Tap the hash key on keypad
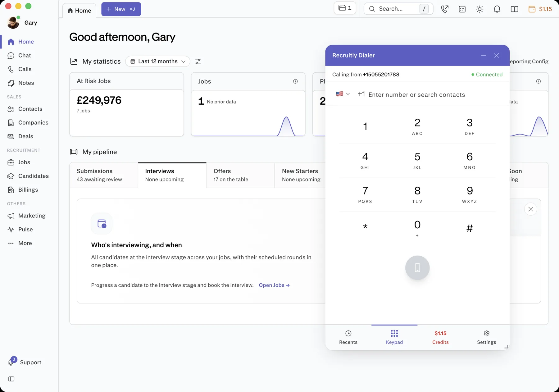Screen dimensions: 559x392 coord(469,228)
